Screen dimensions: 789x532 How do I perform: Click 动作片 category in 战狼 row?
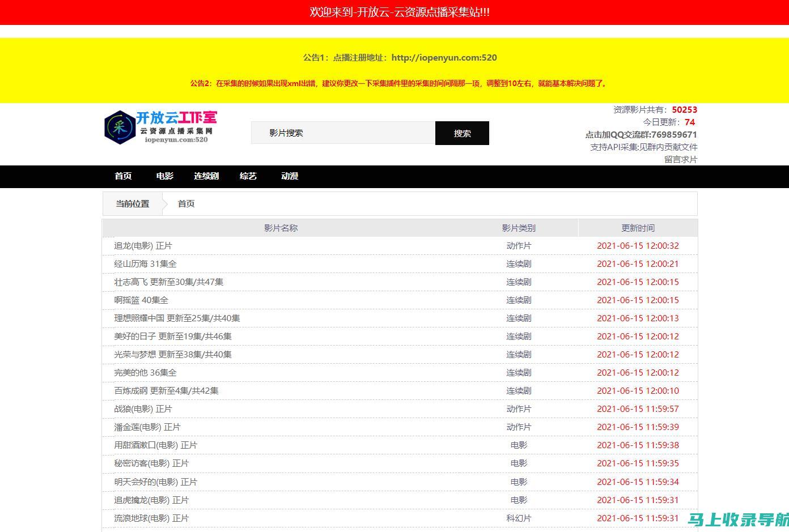519,408
